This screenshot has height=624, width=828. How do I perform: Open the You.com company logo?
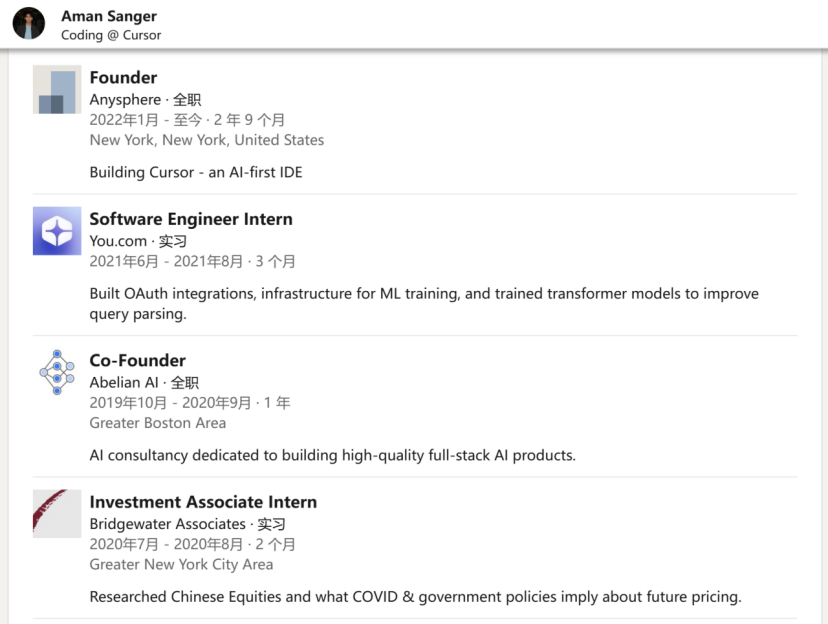coord(57,231)
